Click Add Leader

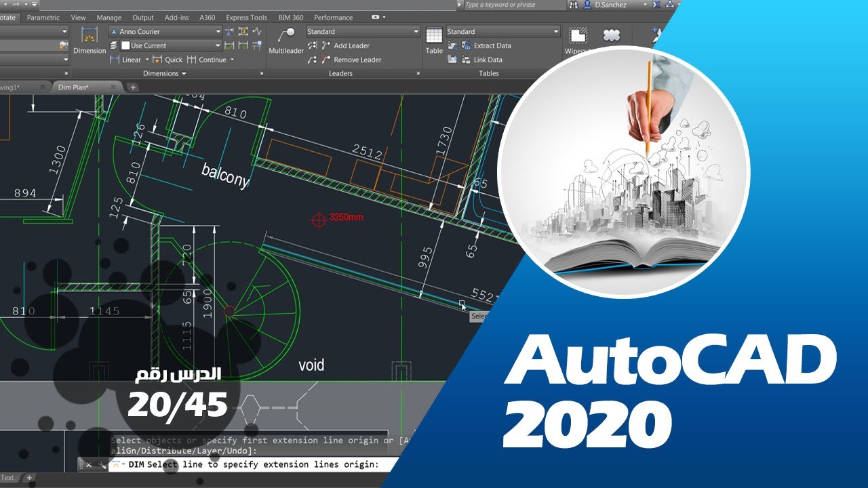pos(345,45)
